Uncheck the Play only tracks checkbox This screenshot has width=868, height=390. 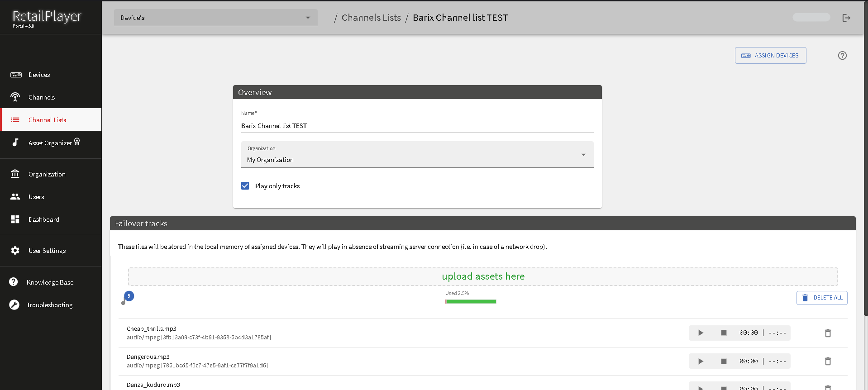[245, 186]
